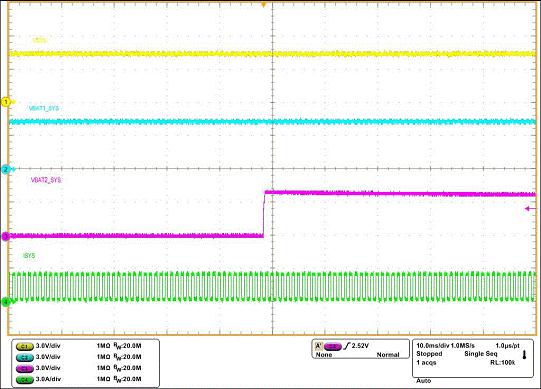Screen dimensions: 541x389
Task: Select channel 3 ground reference marker
Action: [6, 236]
